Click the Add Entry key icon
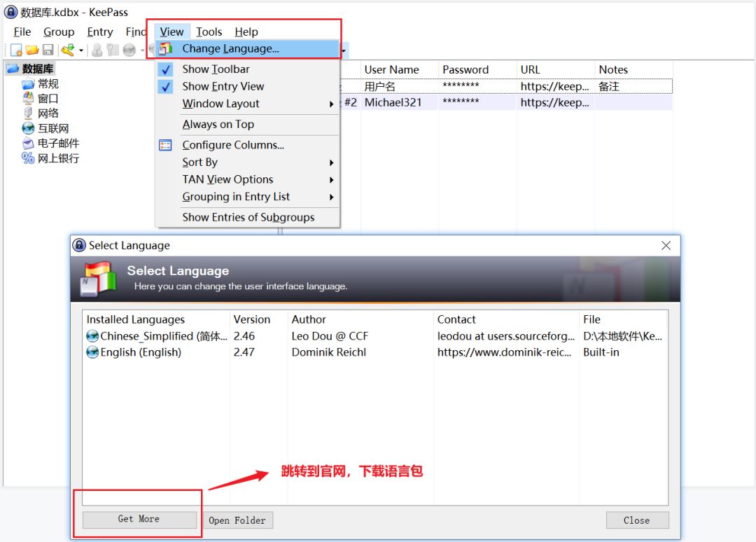The height and width of the screenshot is (542, 756). coord(67,50)
